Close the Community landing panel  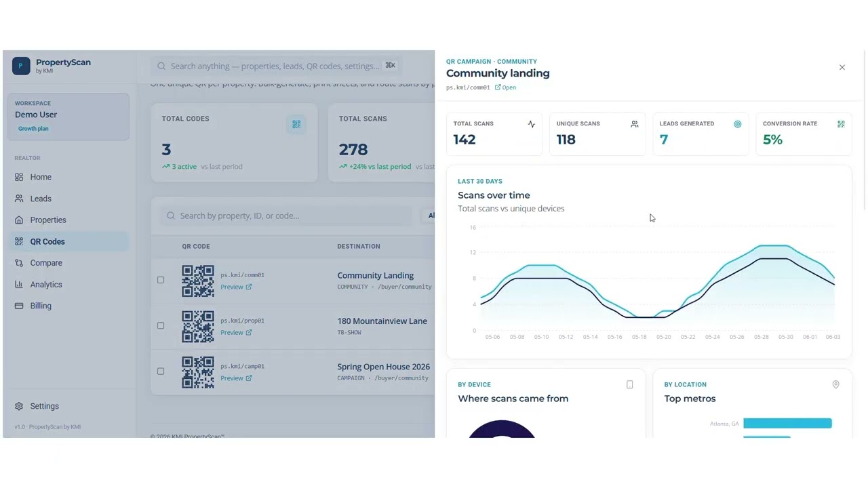tap(842, 67)
